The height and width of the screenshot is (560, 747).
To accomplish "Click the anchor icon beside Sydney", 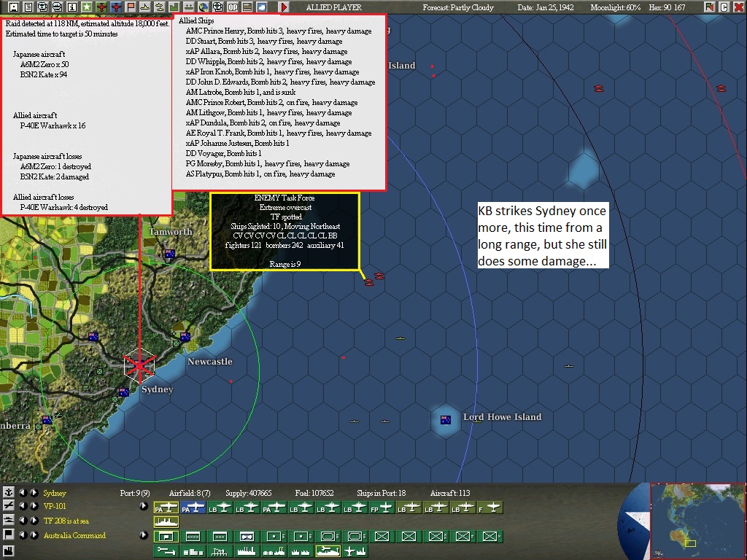I will point(8,492).
